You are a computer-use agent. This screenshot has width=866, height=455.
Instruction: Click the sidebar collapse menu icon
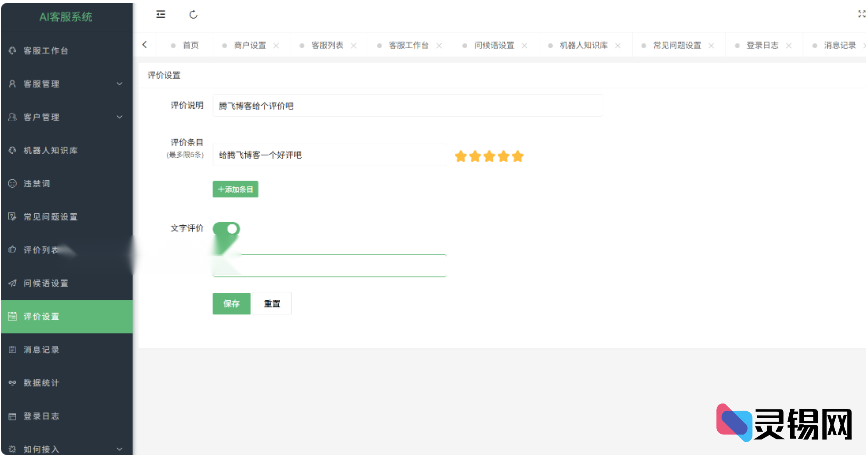click(161, 14)
